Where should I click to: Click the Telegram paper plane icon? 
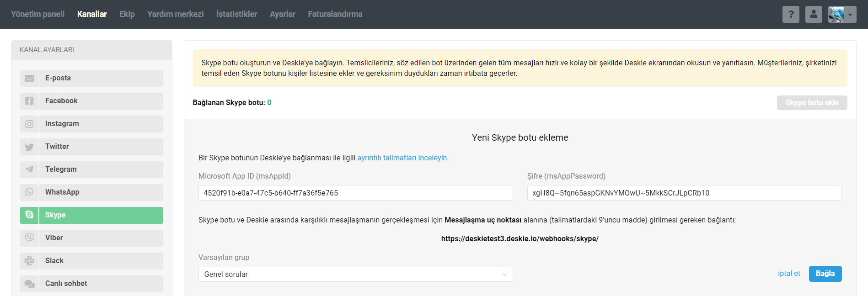tap(29, 169)
